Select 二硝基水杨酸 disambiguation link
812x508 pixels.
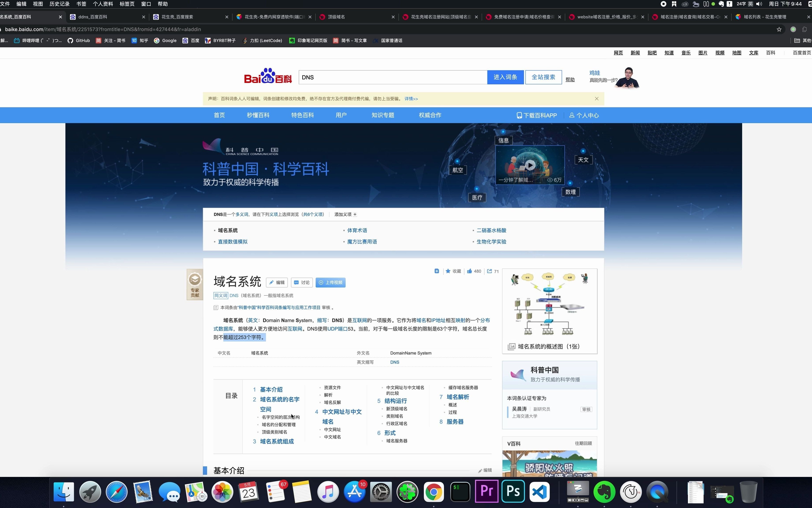coord(491,230)
